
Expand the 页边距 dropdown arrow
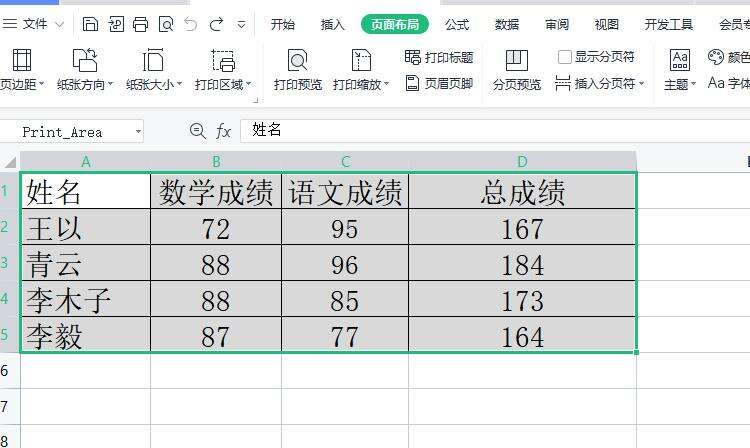42,84
